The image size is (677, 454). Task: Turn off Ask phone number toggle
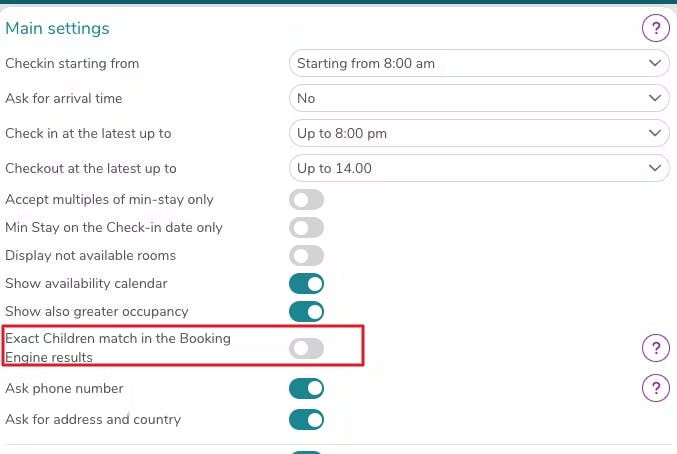coord(307,388)
